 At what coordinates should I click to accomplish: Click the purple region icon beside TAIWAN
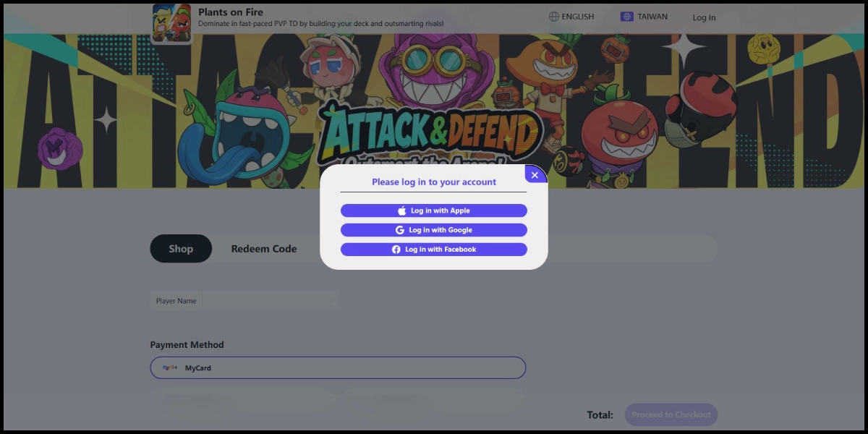(x=627, y=17)
